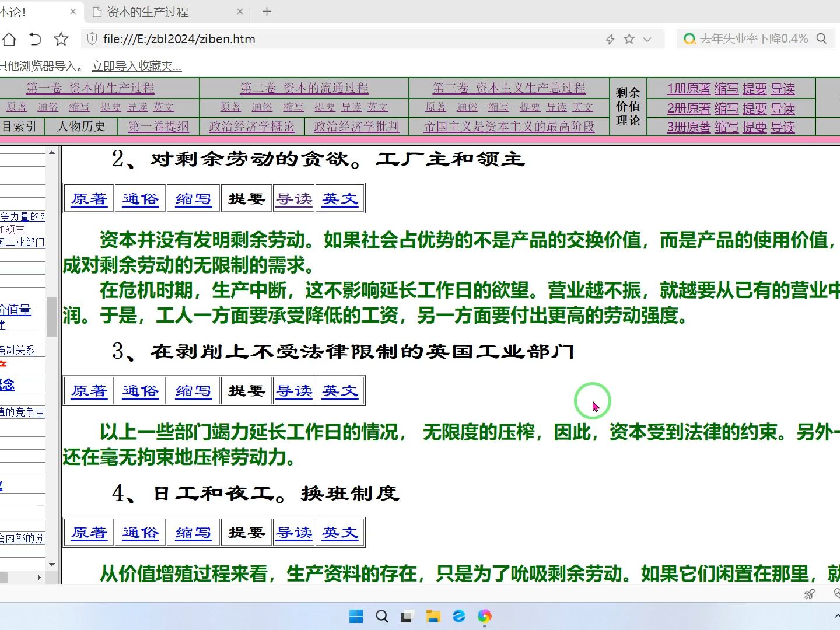Click sidebar horizontal scrollbar right arrow

point(39,577)
